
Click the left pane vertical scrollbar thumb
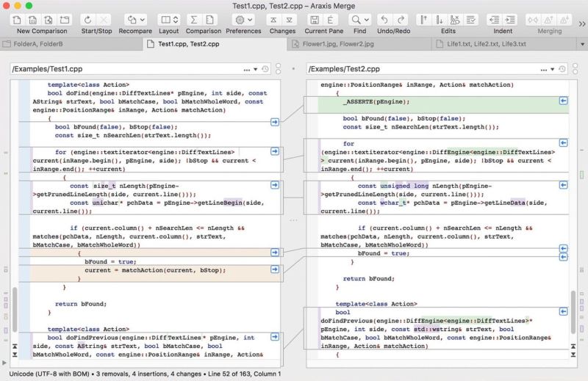tap(15, 310)
